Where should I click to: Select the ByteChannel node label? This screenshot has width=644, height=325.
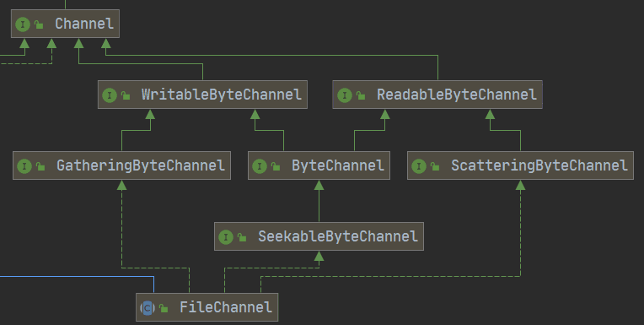pos(338,165)
